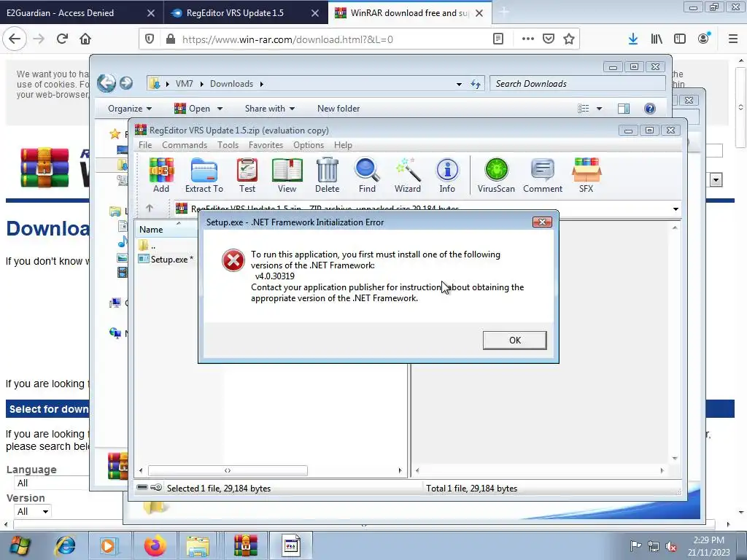Close the WinRAR download browser tab
The height and width of the screenshot is (560, 747).
tap(479, 13)
